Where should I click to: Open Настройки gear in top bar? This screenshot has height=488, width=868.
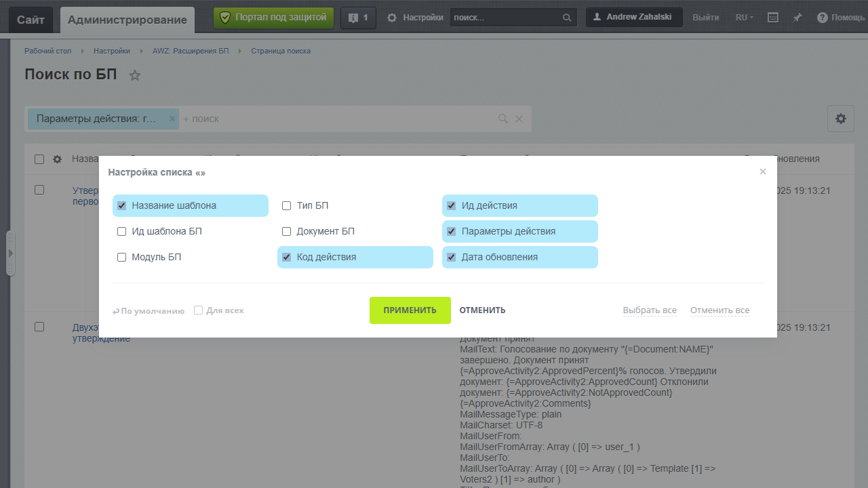392,18
